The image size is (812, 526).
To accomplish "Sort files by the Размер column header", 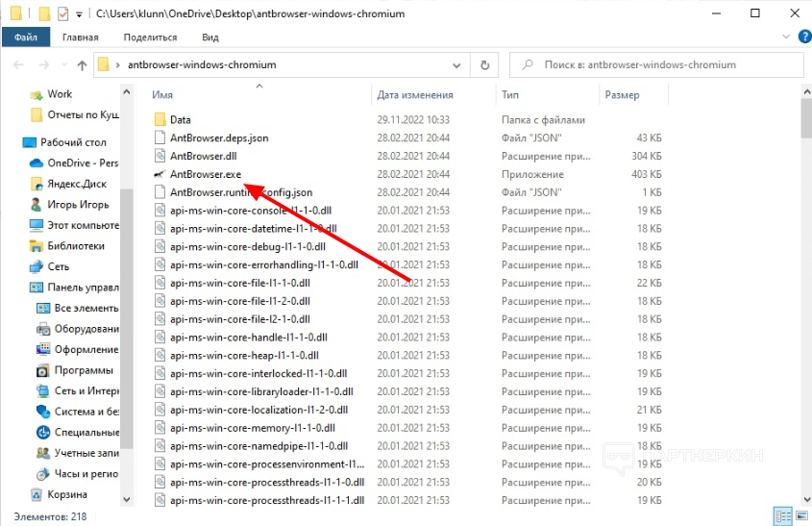I will point(622,95).
